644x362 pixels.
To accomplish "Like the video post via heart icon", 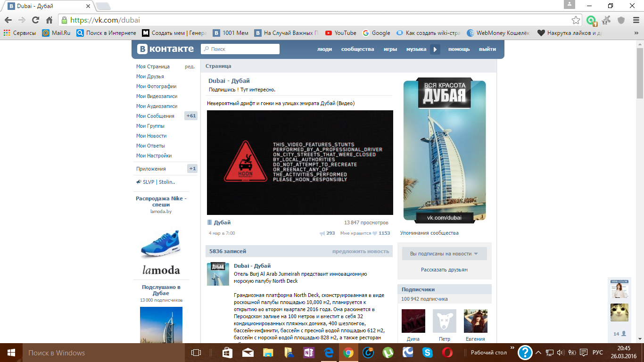I will tap(375, 233).
